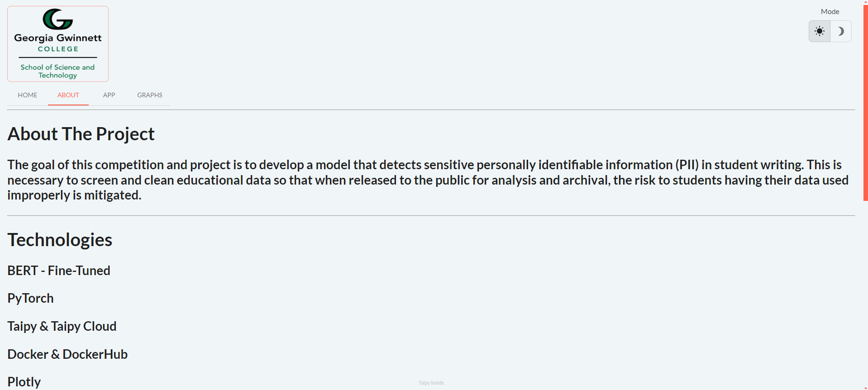Open the GRAPHS tab

(x=150, y=95)
